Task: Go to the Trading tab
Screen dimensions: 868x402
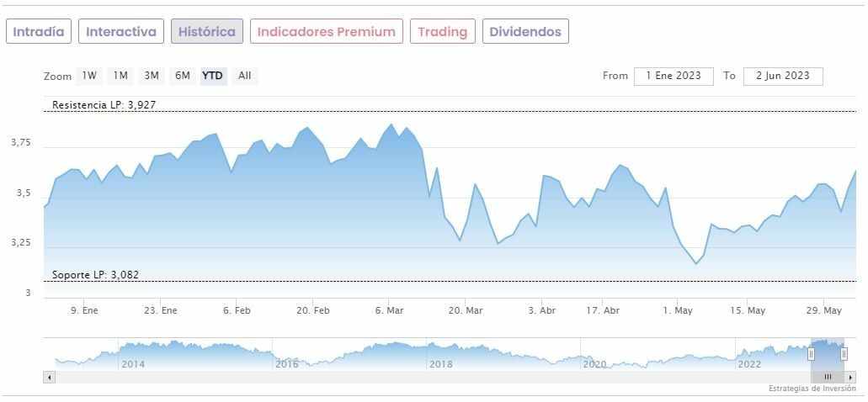Action: [x=442, y=32]
